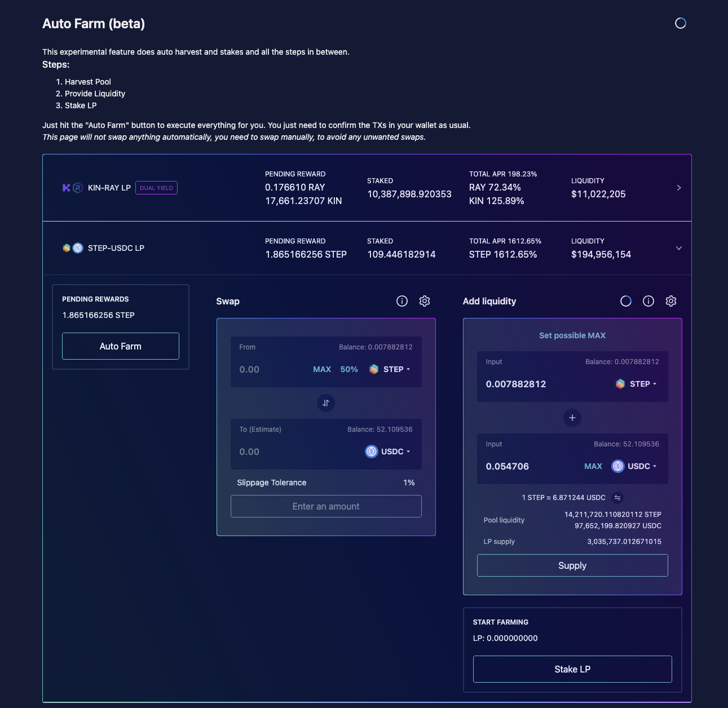Open the Add liquidity settings gear
728x708 pixels.
(x=670, y=301)
